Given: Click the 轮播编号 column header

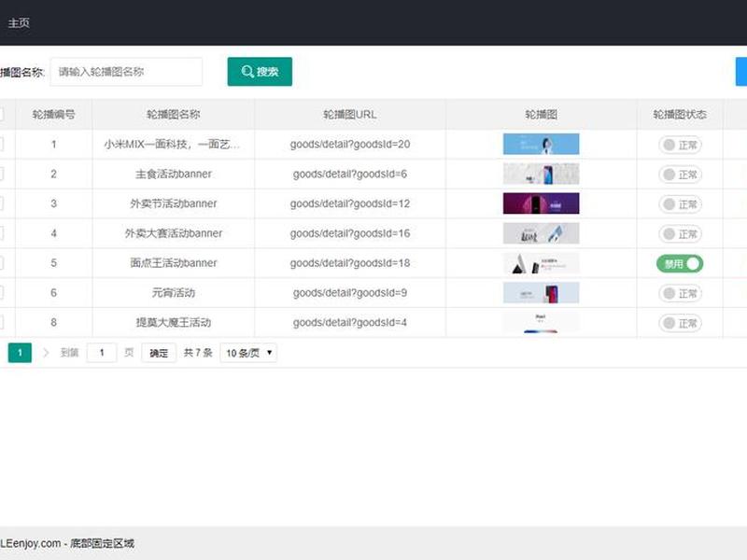Looking at the screenshot, I should (54, 114).
